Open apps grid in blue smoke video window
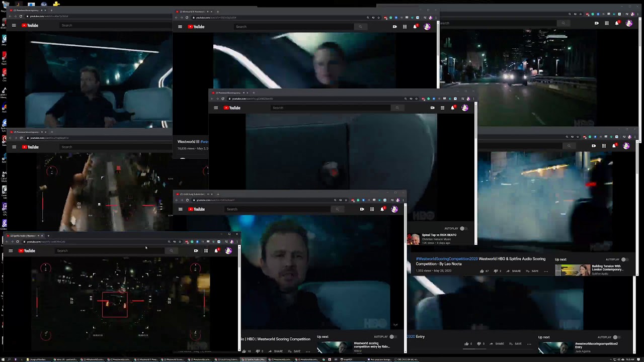644x362 pixels. (x=604, y=146)
